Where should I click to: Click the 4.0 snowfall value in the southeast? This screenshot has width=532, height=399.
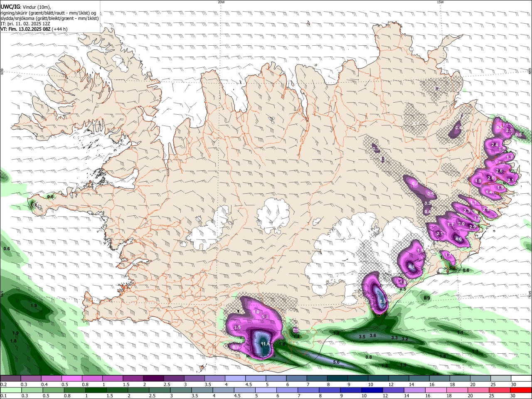coord(458,239)
